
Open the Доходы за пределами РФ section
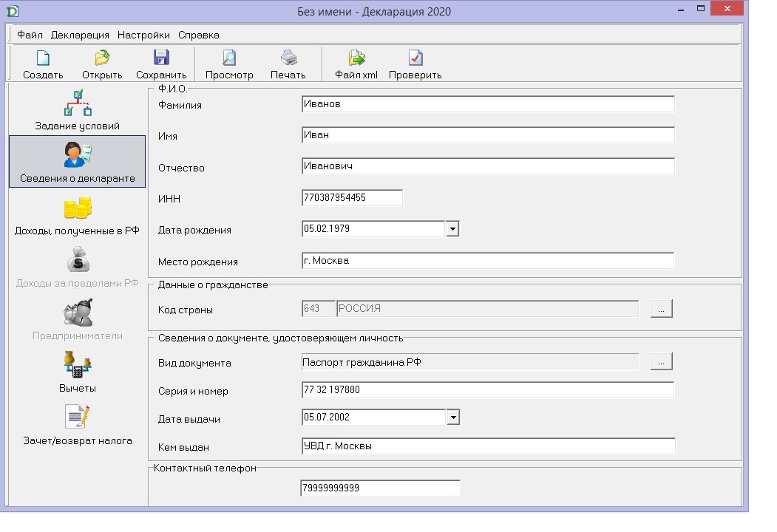pyautogui.click(x=78, y=267)
